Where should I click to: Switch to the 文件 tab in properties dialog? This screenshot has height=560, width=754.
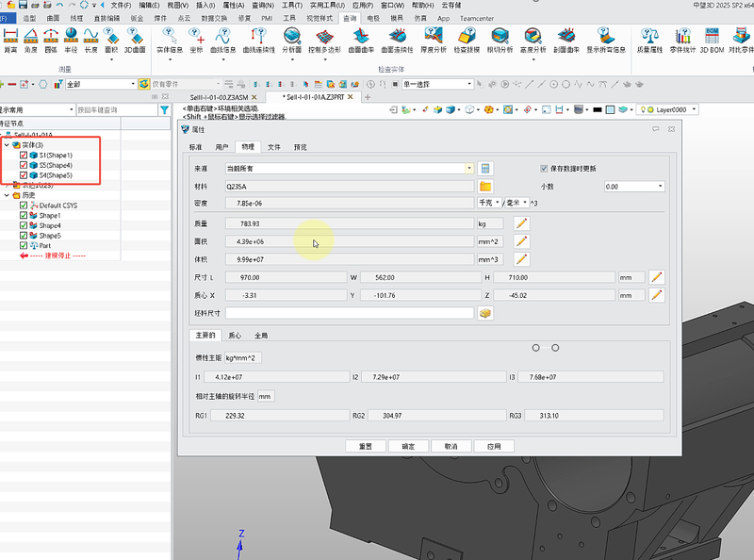[273, 147]
